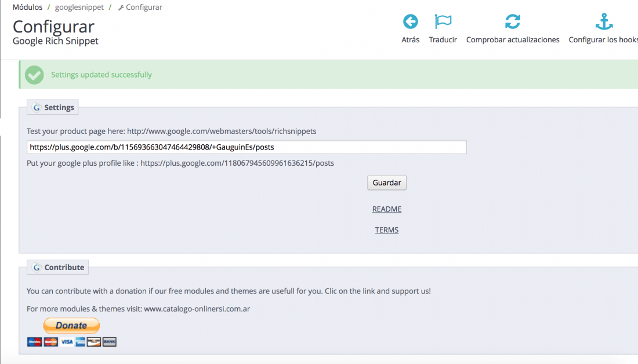Focus the Google Plus profile URL field
Viewport: 638px width, 364px height.
click(246, 147)
